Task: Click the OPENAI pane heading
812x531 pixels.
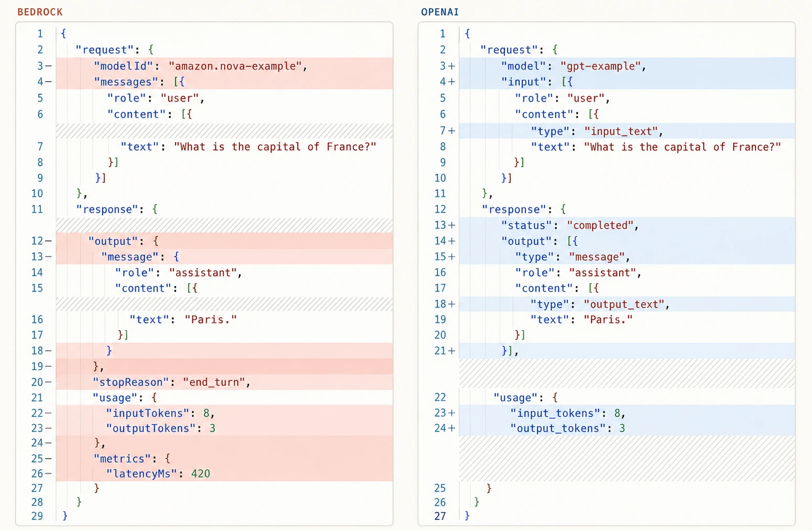Action: pyautogui.click(x=440, y=12)
